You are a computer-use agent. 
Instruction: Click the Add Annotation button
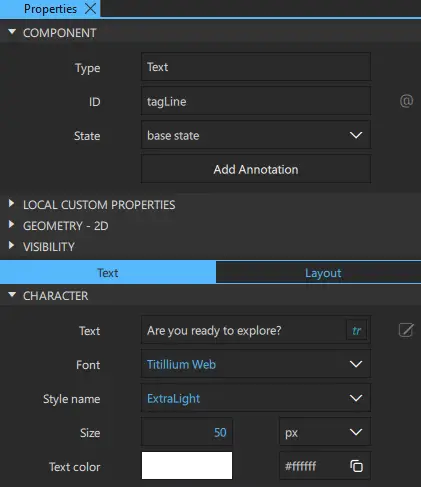coord(256,169)
